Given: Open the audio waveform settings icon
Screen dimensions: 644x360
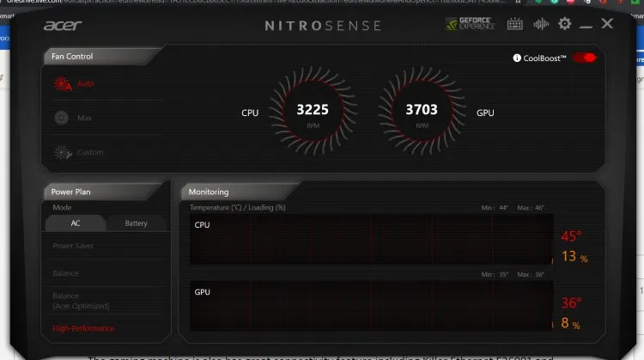Looking at the screenshot, I should 541,24.
